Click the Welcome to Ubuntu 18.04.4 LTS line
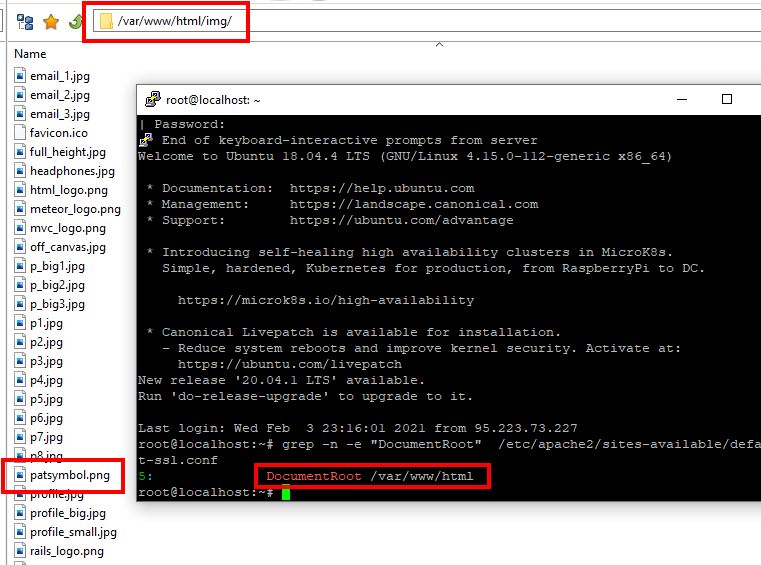The width and height of the screenshot is (761, 565). pos(405,156)
